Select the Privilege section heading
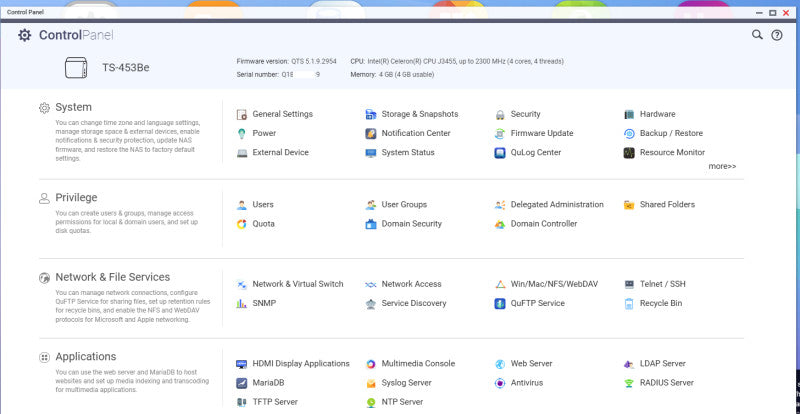Image resolution: width=800 pixels, height=414 pixels. (76, 198)
